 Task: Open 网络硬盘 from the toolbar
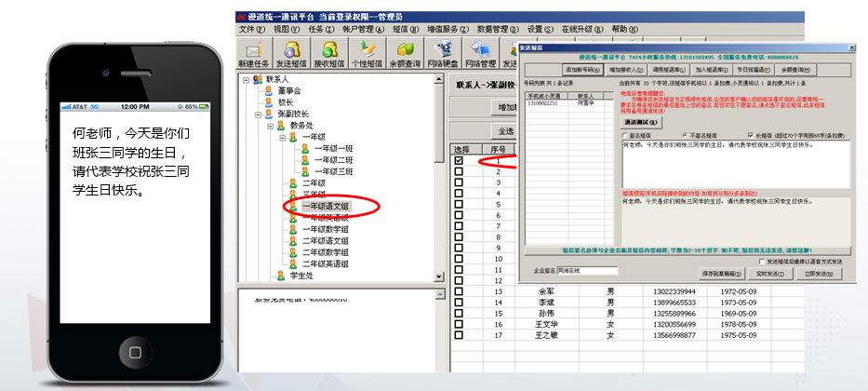(443, 53)
